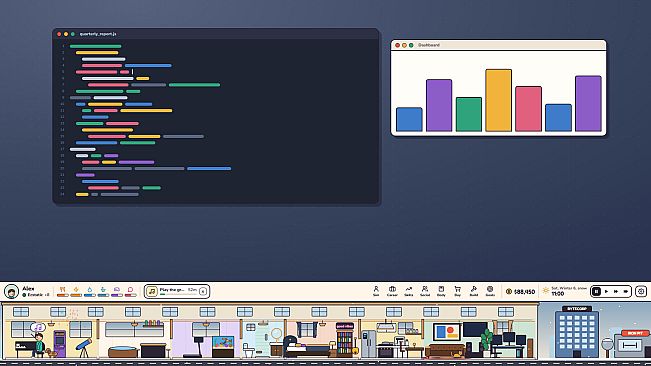
Task: Click the ByteCorp office building
Action: [x=577, y=332]
